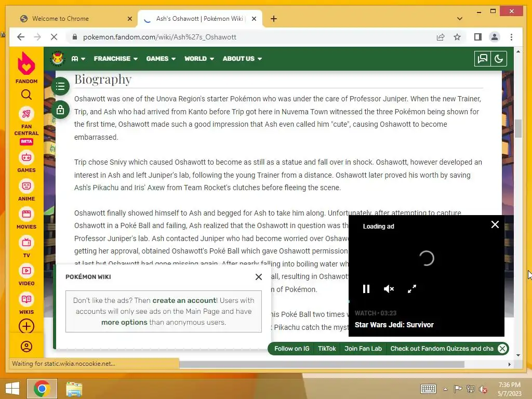Open the user profile icon in sidebar
The width and height of the screenshot is (532, 399).
26,347
